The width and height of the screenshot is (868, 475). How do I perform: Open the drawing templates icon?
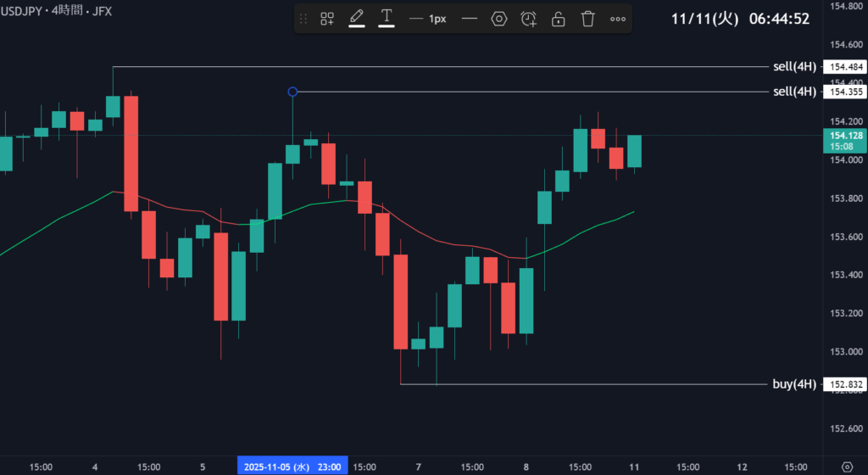327,19
